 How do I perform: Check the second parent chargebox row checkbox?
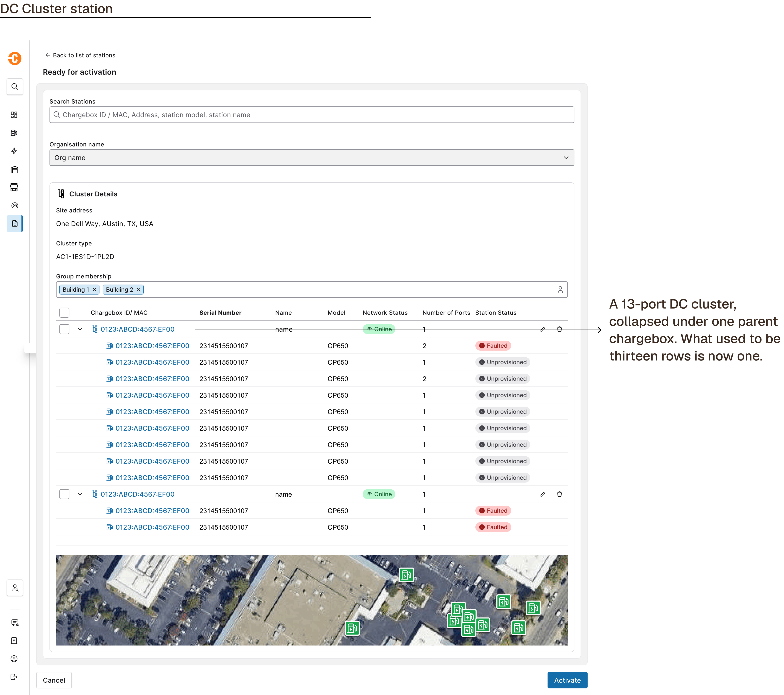point(64,494)
